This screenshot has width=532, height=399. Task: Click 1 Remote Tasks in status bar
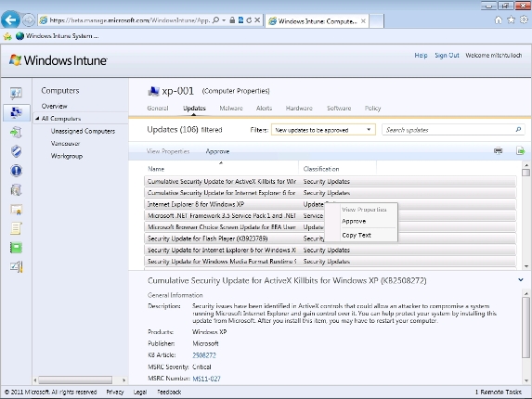[498, 392]
